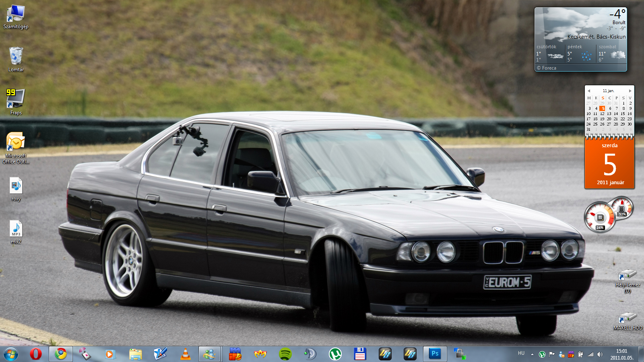Open the MAXELL HDD drive shortcut
Viewport: 644px width, 362px height.
click(627, 321)
